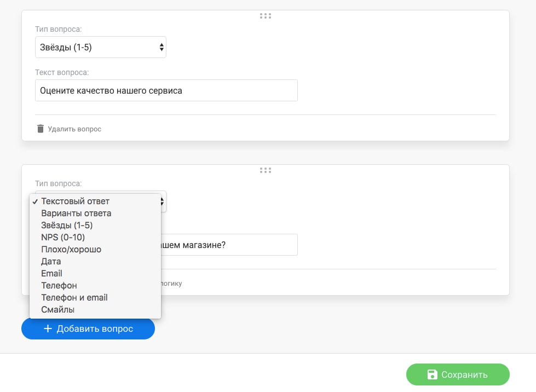Viewport: 536px width, 392px height.
Task: Click the trash icon beside Удалить вопрос
Action: click(40, 129)
